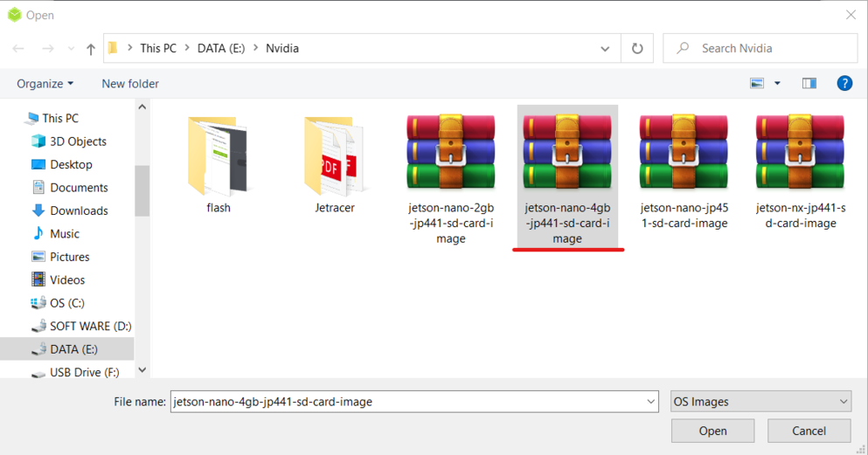Click the Music note icon
The height and width of the screenshot is (455, 868).
pyautogui.click(x=38, y=233)
